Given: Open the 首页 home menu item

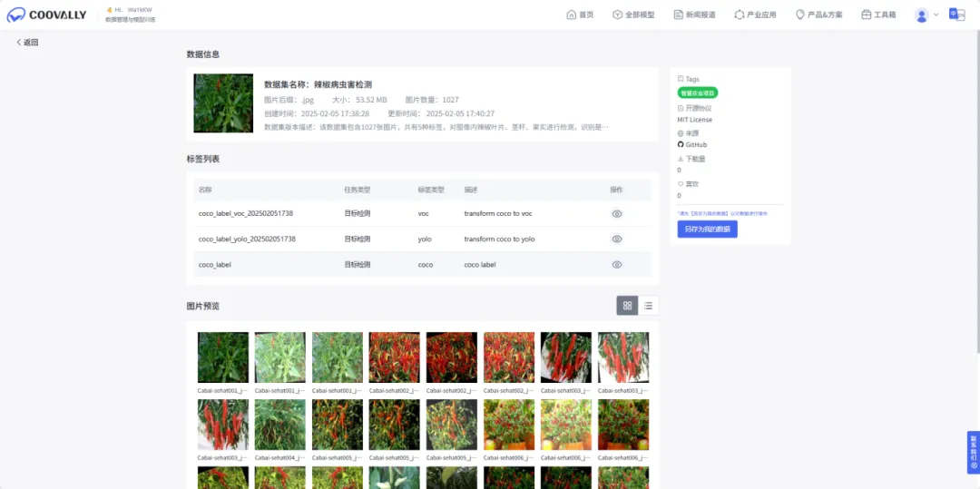Looking at the screenshot, I should coord(579,15).
